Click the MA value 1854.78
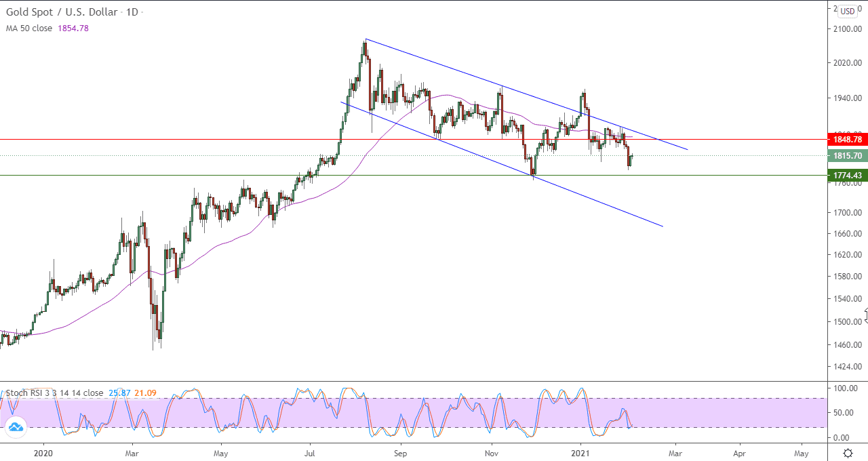Screen dimensions: 868x461 (73, 28)
